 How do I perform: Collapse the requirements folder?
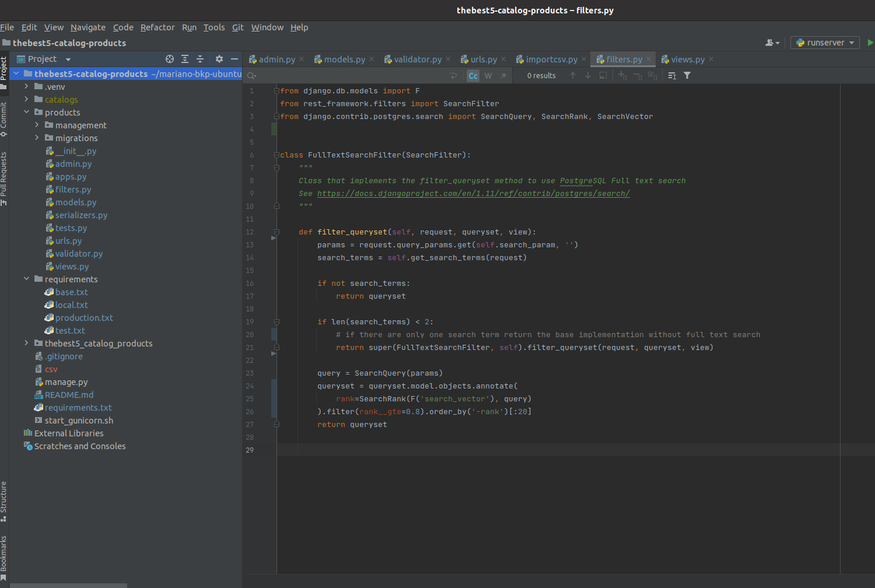(26, 279)
